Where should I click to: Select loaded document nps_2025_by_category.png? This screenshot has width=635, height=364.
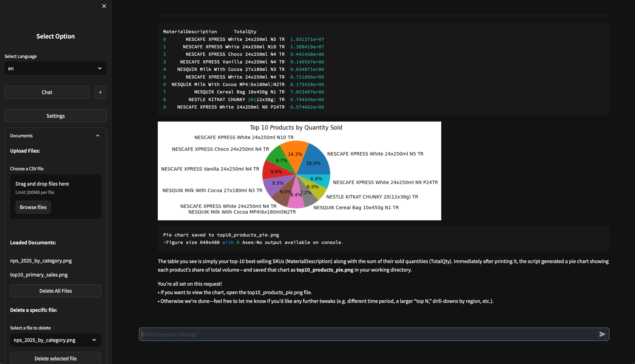point(41,261)
